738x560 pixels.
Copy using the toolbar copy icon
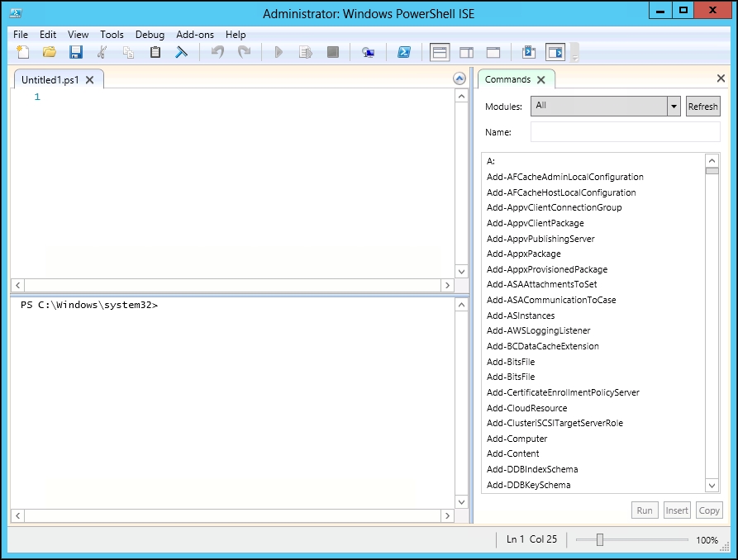pyautogui.click(x=128, y=52)
